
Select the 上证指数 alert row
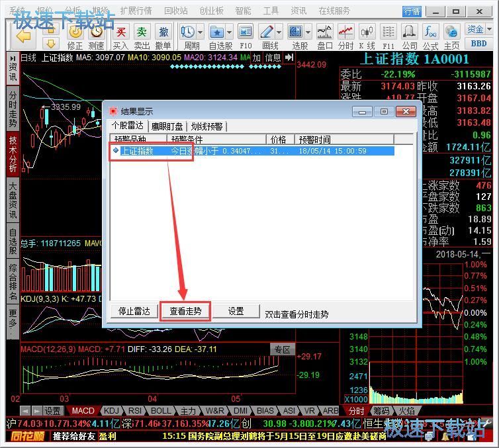(253, 151)
